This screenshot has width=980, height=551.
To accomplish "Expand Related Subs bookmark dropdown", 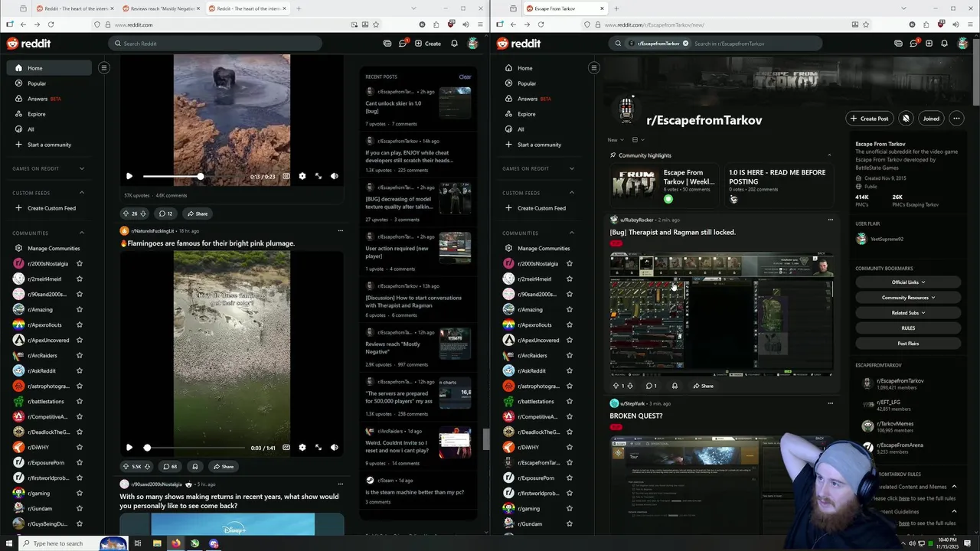I will (908, 313).
